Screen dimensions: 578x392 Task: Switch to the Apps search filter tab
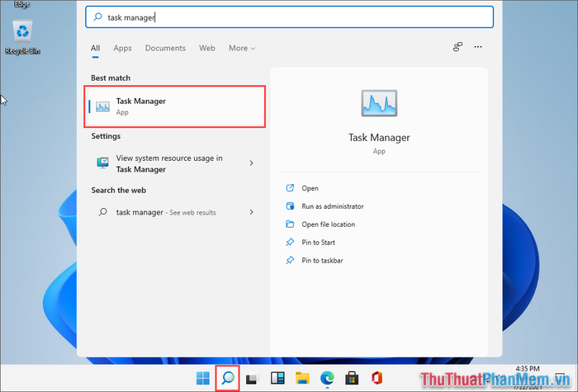coord(122,48)
